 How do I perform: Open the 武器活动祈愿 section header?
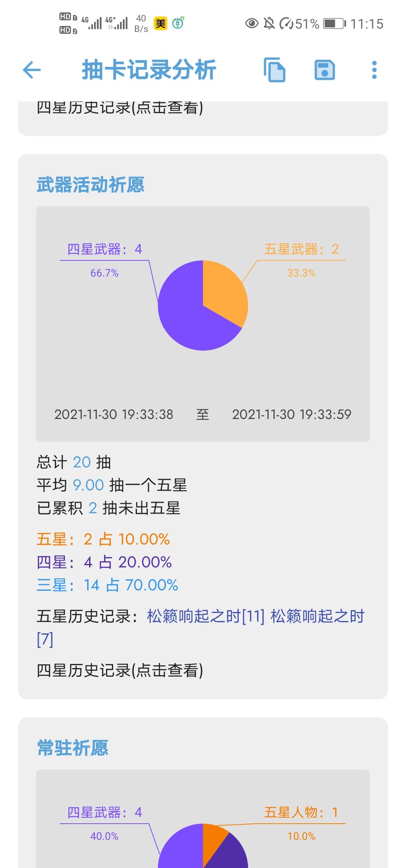click(x=91, y=185)
